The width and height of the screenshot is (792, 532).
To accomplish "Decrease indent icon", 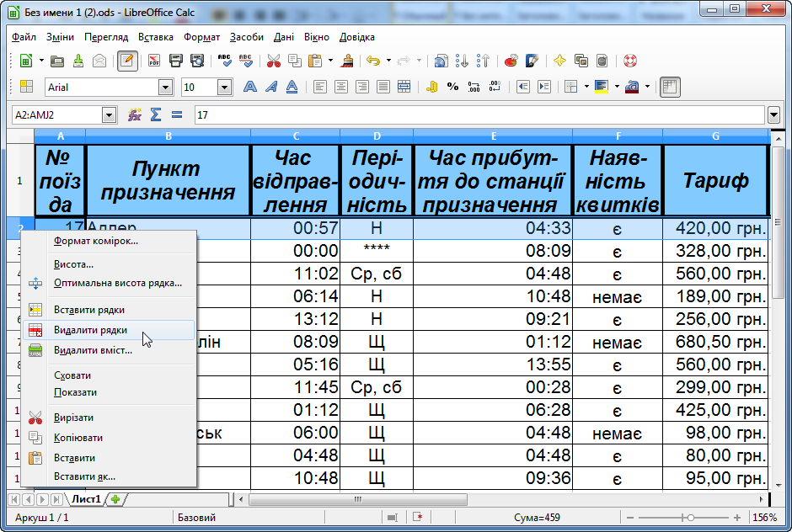I will (522, 87).
